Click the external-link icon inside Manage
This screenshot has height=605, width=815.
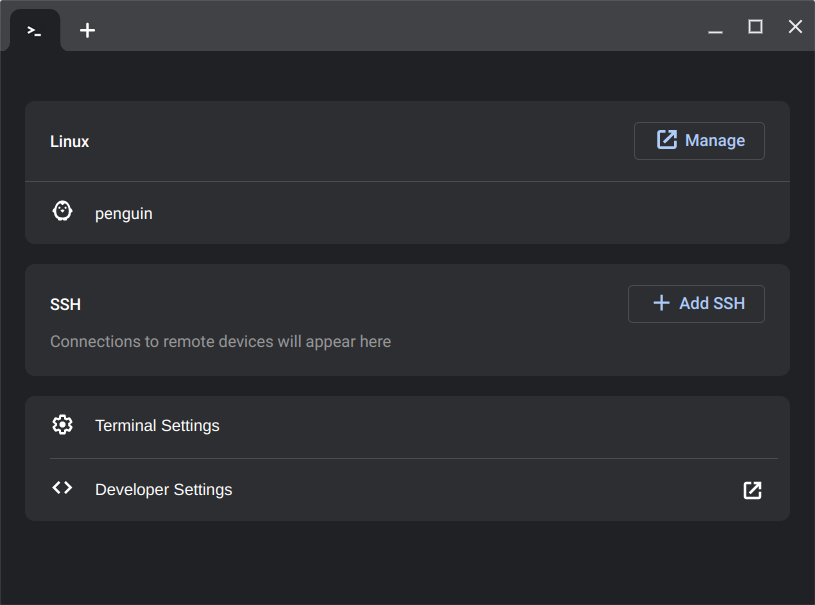[x=667, y=140]
